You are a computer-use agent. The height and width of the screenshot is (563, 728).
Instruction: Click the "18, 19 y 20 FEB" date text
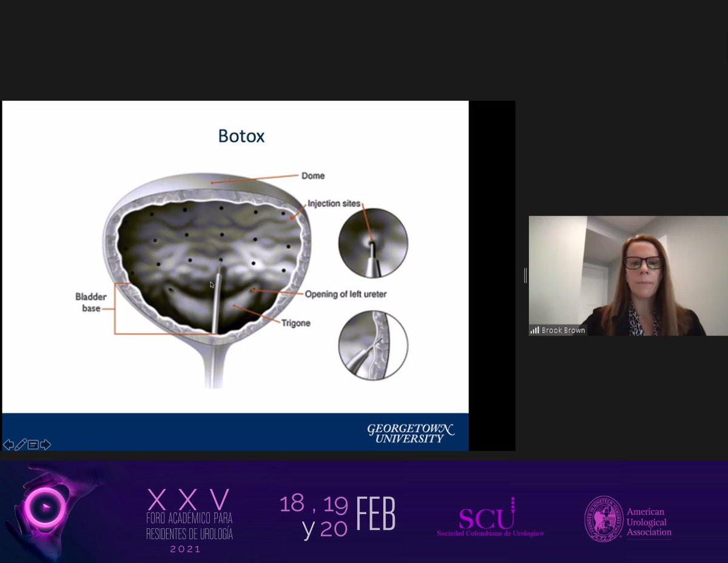coord(337,516)
